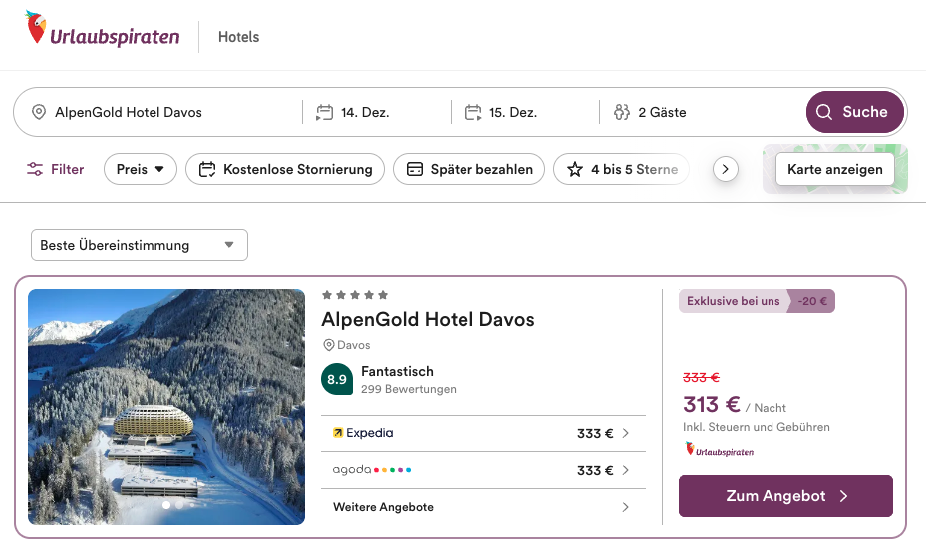Toggle the Kostenlose Stornierung filter

[285, 169]
